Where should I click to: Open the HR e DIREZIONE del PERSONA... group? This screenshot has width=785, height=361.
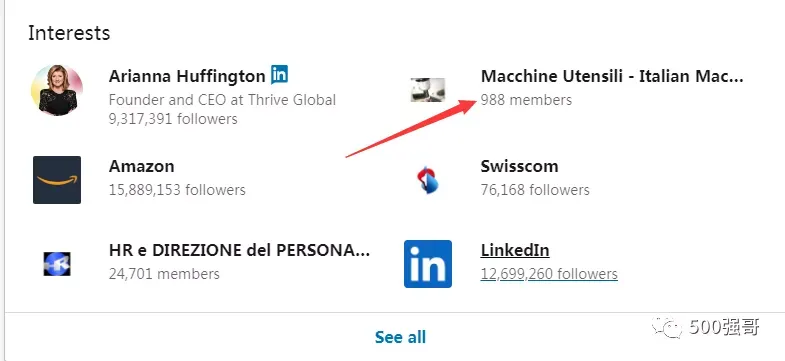239,250
